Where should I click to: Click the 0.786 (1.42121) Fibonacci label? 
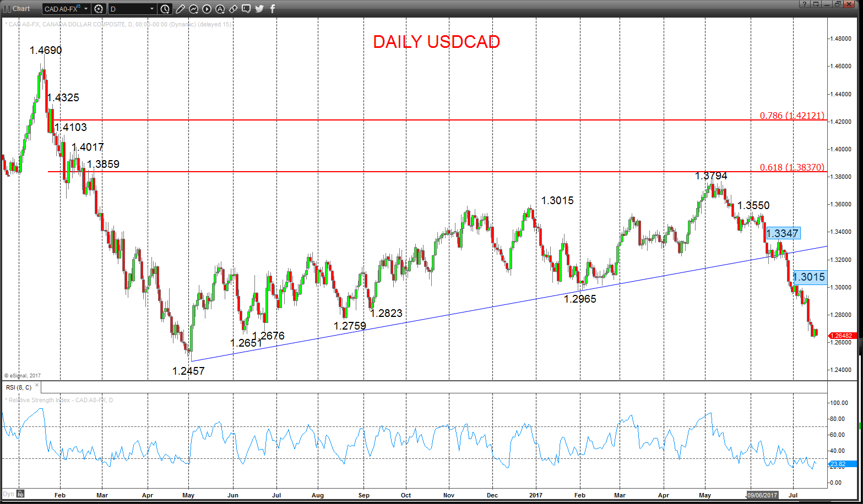792,116
